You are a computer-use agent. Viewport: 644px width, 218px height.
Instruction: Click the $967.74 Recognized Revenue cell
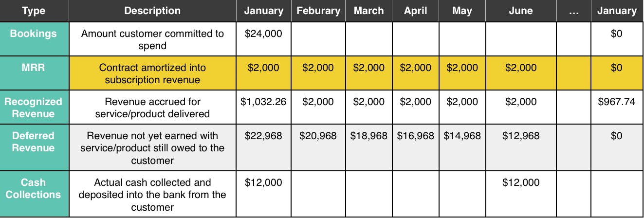click(x=617, y=102)
